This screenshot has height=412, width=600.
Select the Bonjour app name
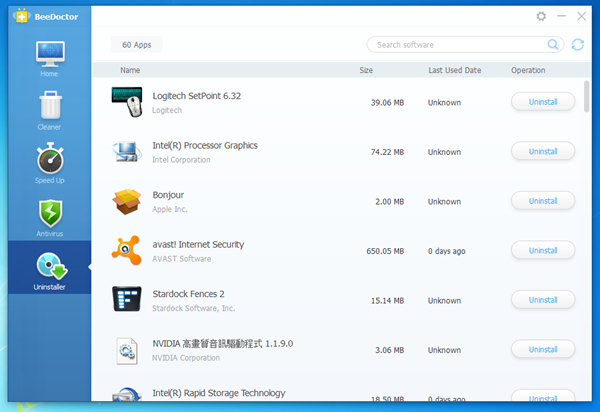(x=168, y=195)
